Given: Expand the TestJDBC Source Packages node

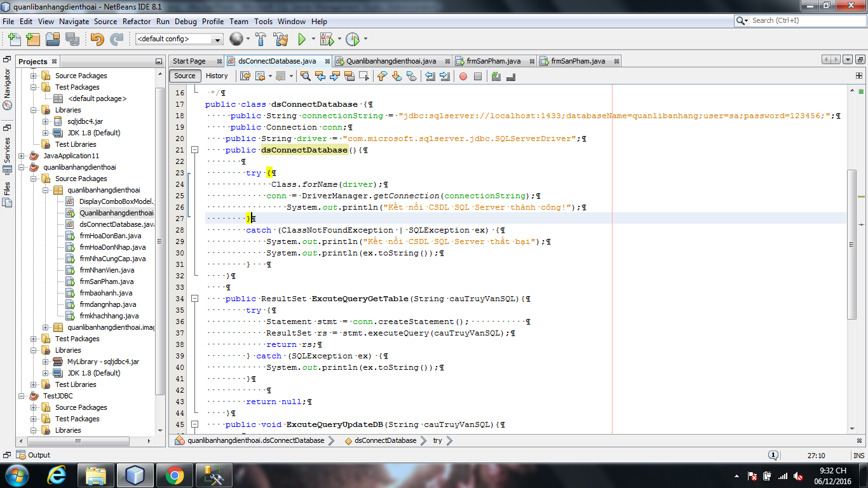Looking at the screenshot, I should (x=34, y=407).
